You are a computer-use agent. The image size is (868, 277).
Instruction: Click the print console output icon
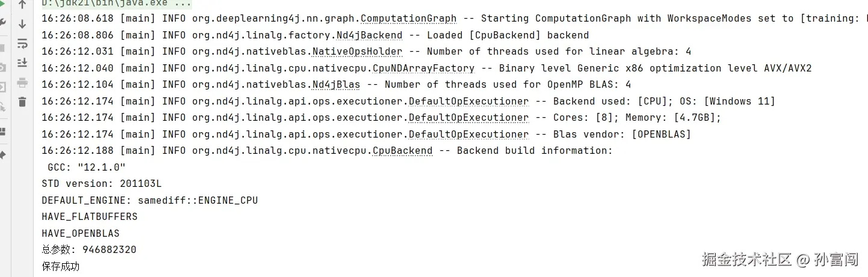(22, 82)
